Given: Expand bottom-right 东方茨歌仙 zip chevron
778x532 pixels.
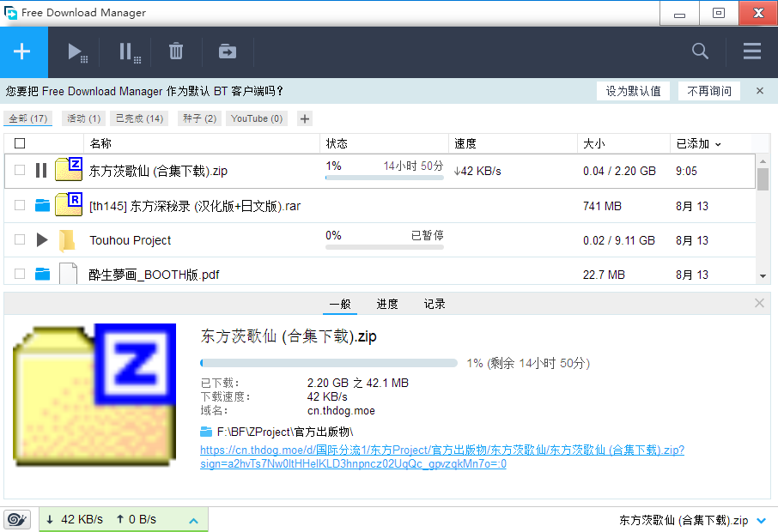Looking at the screenshot, I should click(x=761, y=521).
